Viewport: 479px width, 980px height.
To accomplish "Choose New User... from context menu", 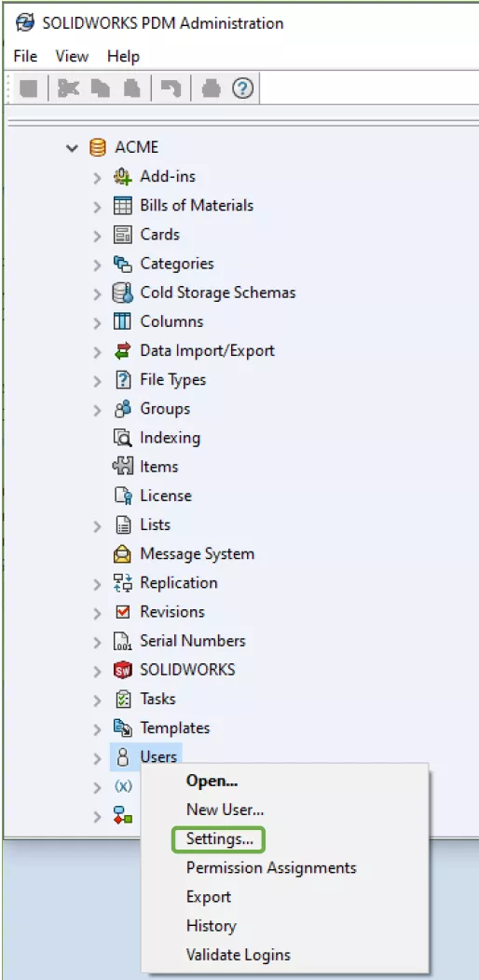I will point(226,810).
